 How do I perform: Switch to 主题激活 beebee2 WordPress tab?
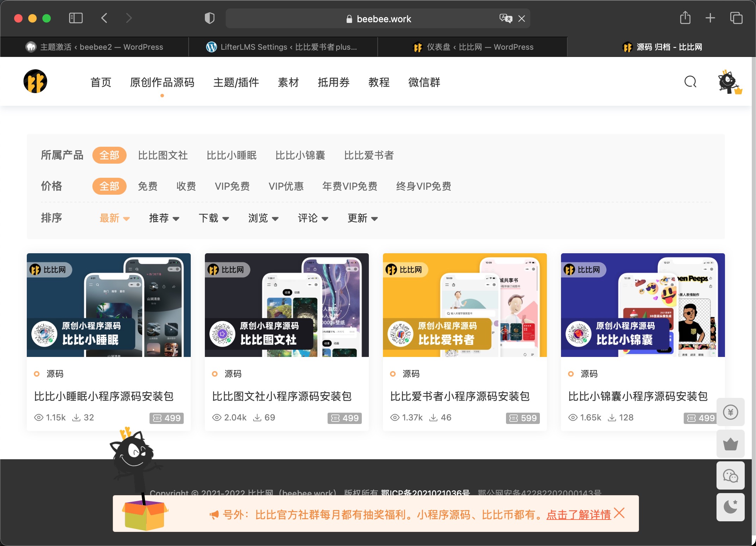pyautogui.click(x=94, y=47)
